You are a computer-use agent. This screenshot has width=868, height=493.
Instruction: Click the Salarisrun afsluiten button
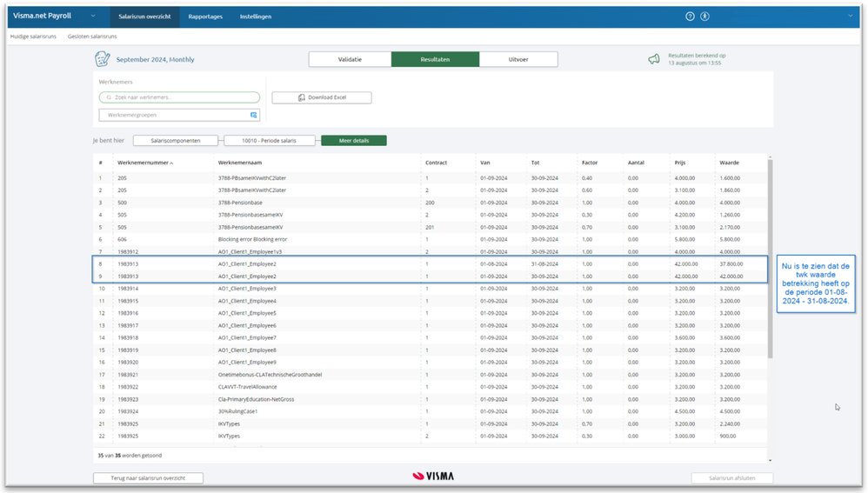tap(731, 478)
